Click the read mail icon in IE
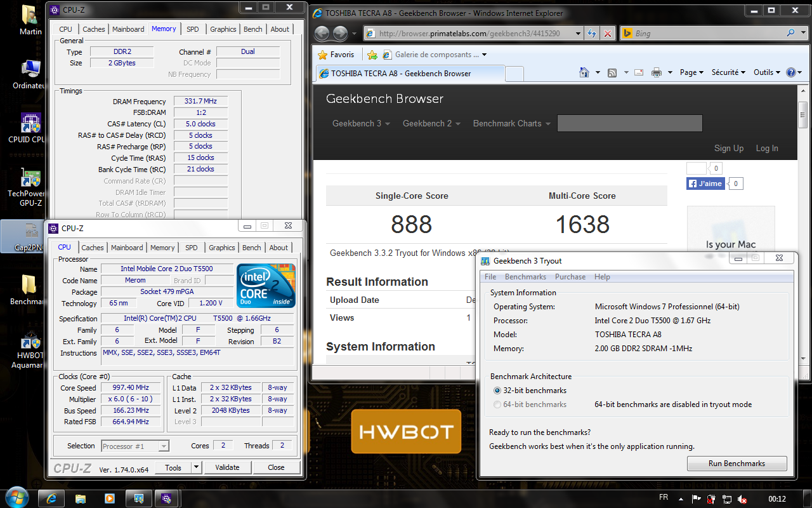This screenshot has height=508, width=812. 638,72
